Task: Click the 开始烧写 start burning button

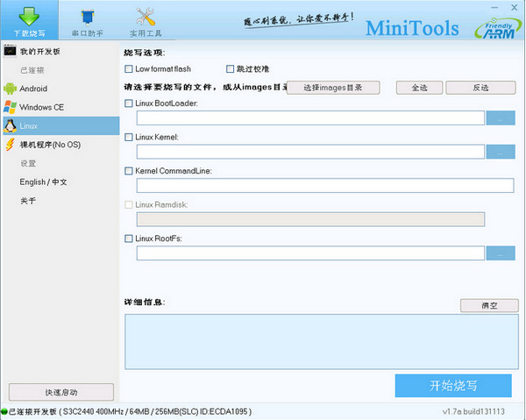Action: coord(453,386)
